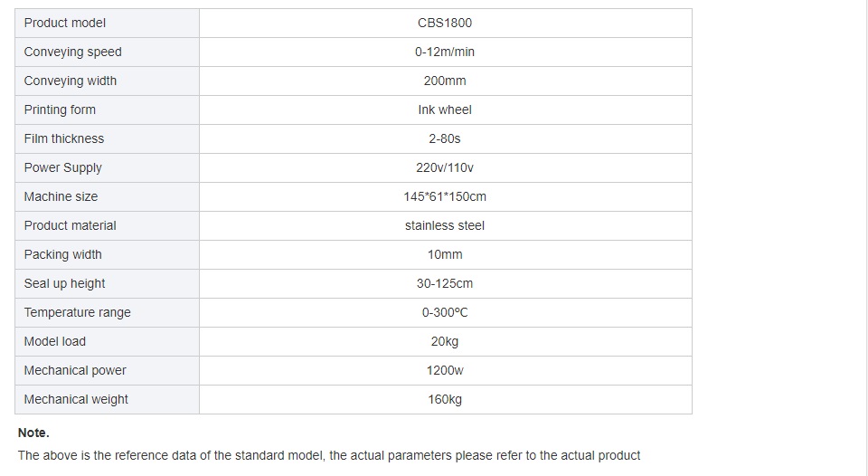Select the 1200w mechanical power value
The width and height of the screenshot is (868, 476).
[x=445, y=371]
